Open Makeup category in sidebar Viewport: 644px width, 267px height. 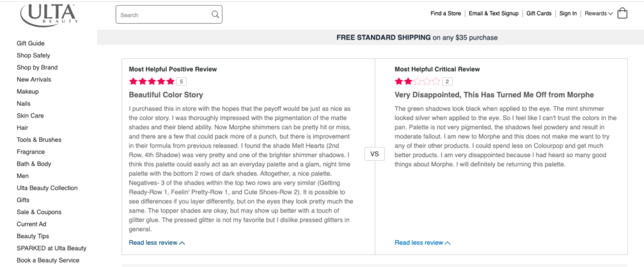pos(28,92)
